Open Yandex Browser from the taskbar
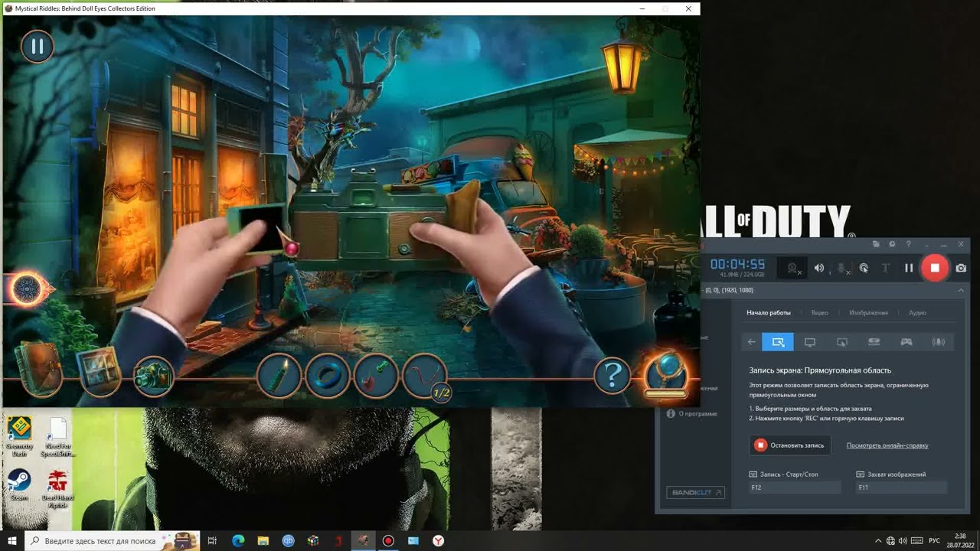The width and height of the screenshot is (980, 551). pyautogui.click(x=439, y=540)
